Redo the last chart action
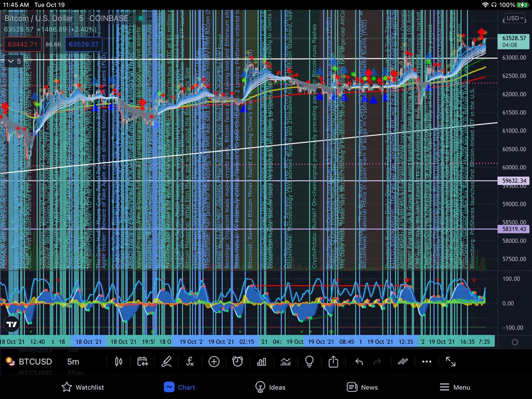This screenshot has width=532, height=399. [x=377, y=362]
